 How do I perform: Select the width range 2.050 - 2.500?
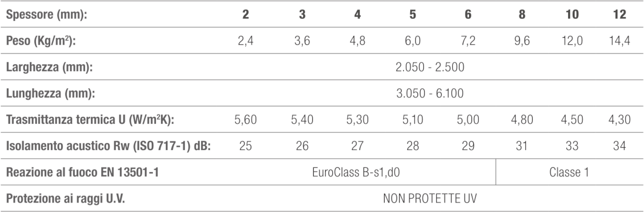pos(430,67)
